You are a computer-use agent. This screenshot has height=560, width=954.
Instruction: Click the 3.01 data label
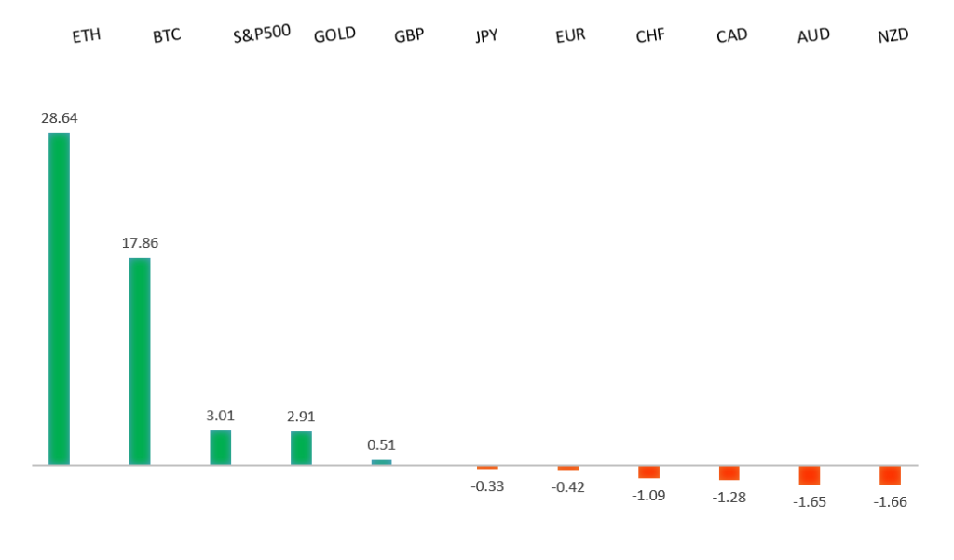pyautogui.click(x=220, y=416)
